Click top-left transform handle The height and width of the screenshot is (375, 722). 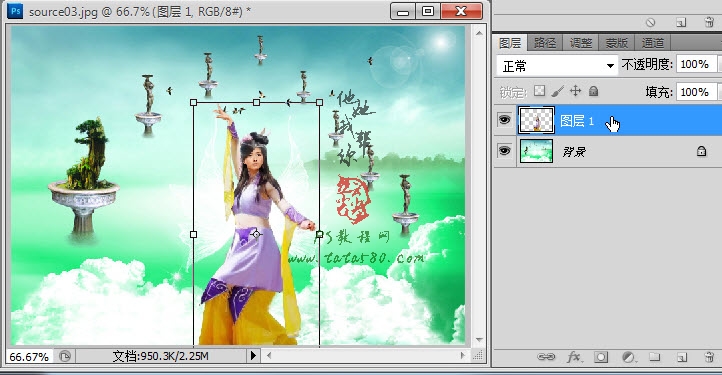[193, 102]
